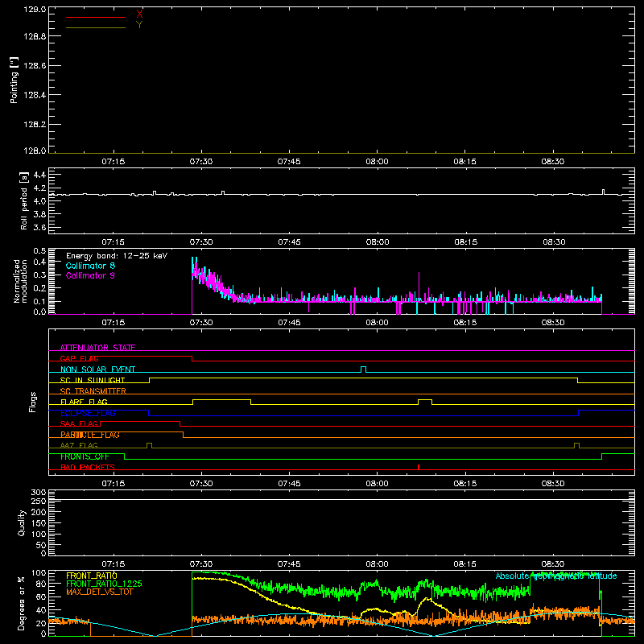Click the tall magenta modulation spike after 08:00
644x644 pixels.
419,287
